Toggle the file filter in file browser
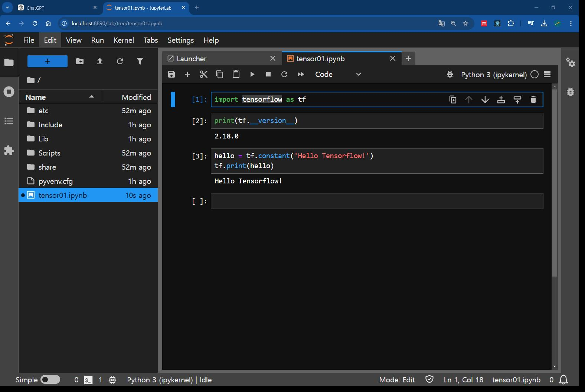 pos(140,61)
